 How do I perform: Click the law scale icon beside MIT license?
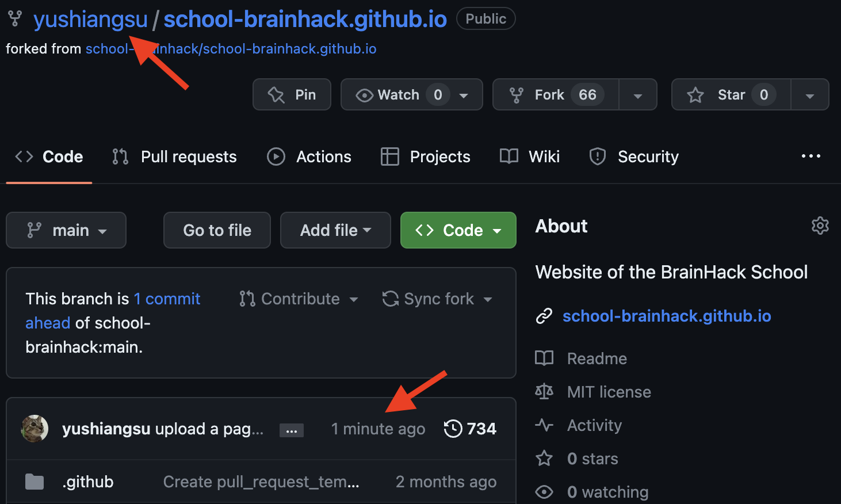(544, 392)
